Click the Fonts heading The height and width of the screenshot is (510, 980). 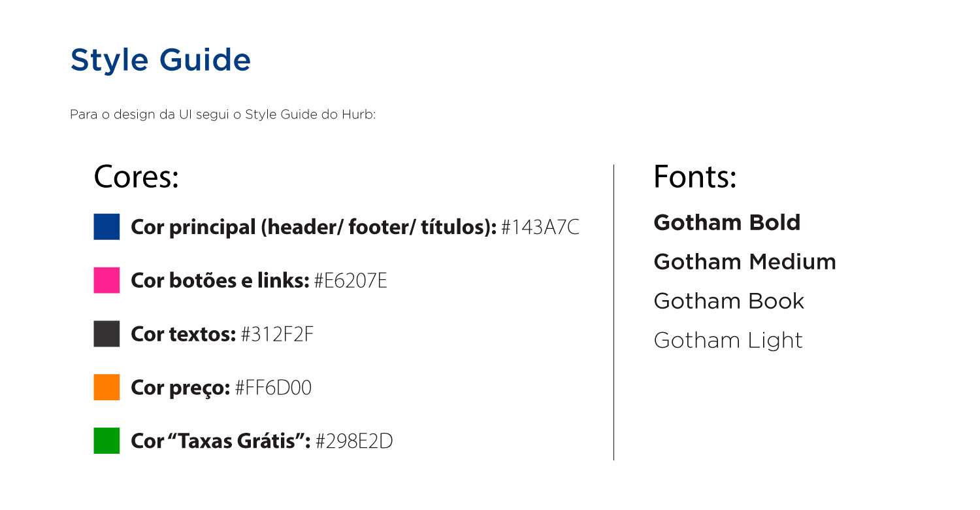(x=695, y=177)
